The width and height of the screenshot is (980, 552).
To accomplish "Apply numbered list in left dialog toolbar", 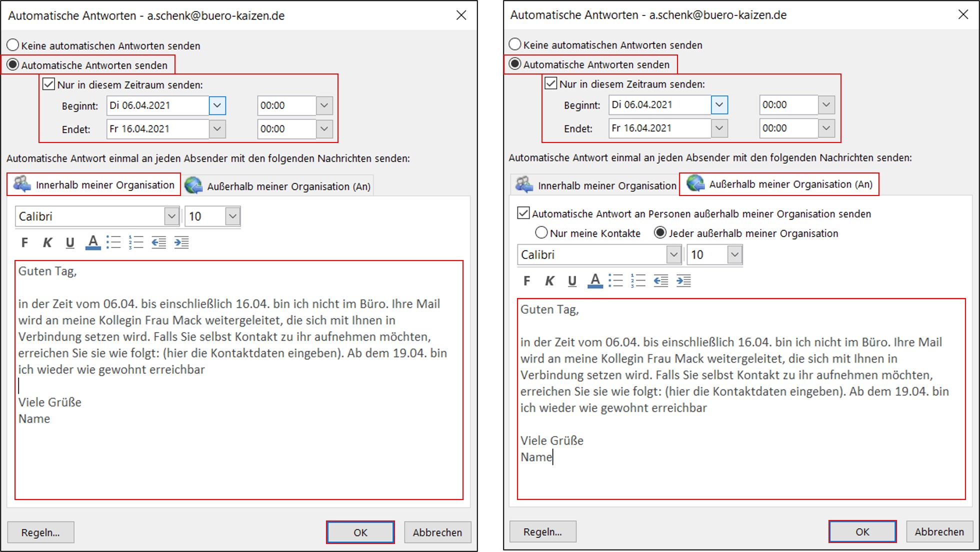I will click(136, 242).
